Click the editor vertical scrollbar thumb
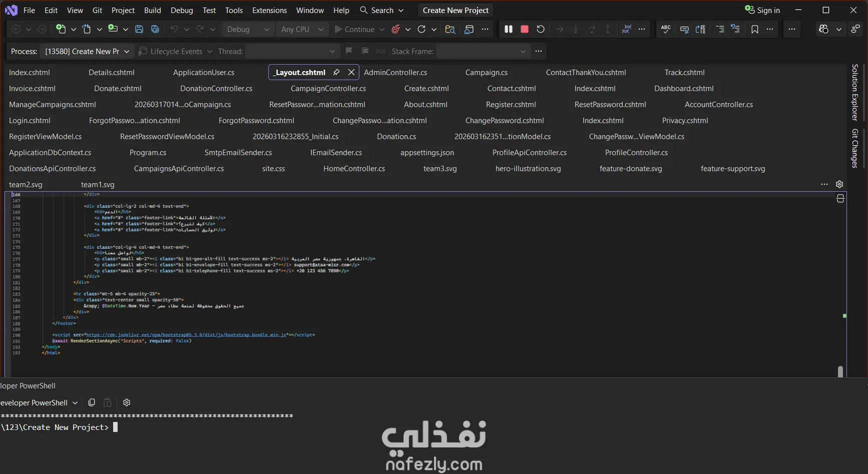The image size is (868, 474). [840, 371]
